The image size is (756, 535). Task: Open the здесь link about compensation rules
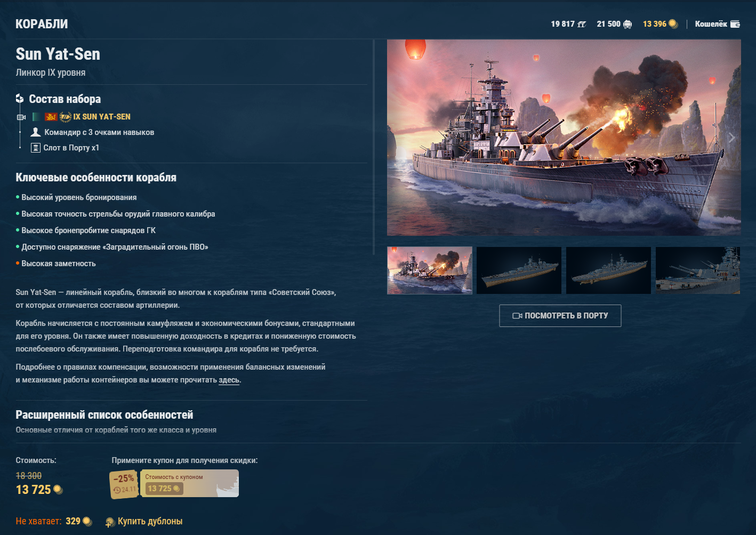click(229, 380)
